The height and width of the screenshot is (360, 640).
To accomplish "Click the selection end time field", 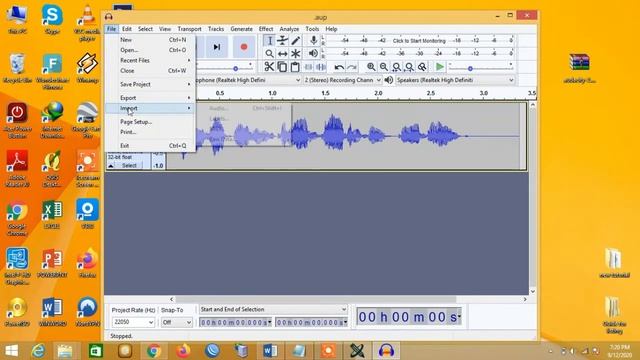I will pos(311,322).
